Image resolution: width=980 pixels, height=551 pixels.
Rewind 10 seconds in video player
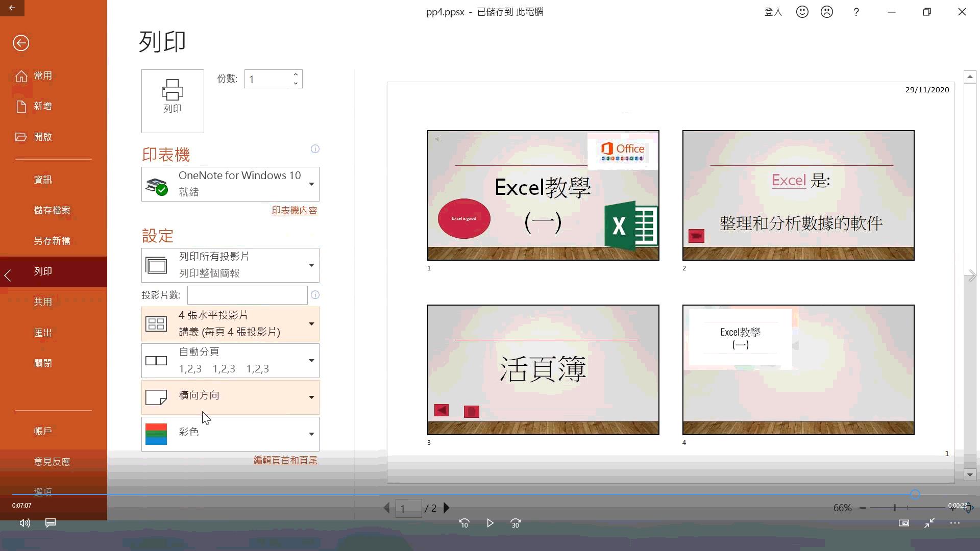(464, 523)
